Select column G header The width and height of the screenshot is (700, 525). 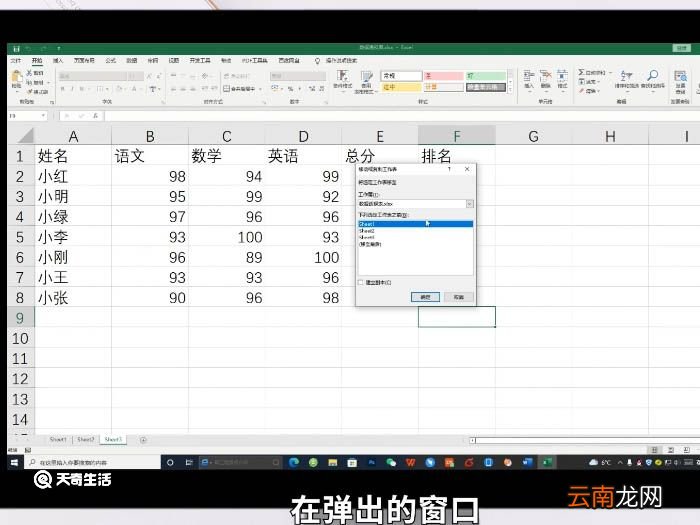pos(533,136)
